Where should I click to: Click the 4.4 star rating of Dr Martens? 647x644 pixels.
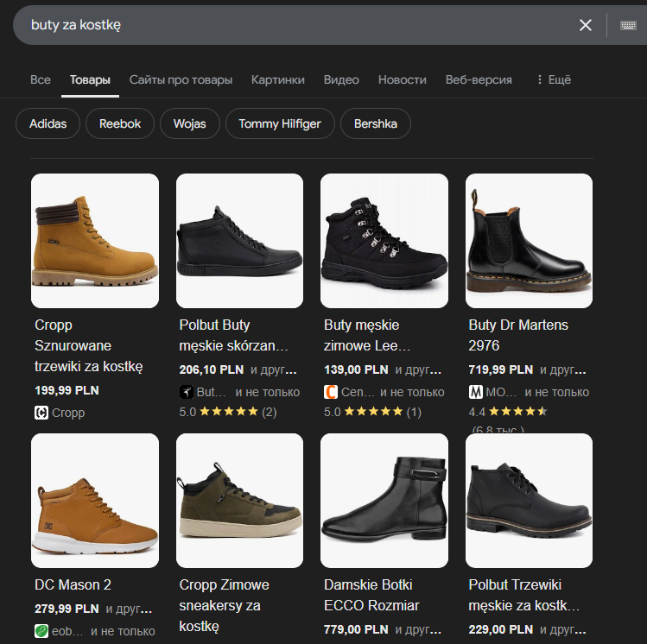[508, 412]
